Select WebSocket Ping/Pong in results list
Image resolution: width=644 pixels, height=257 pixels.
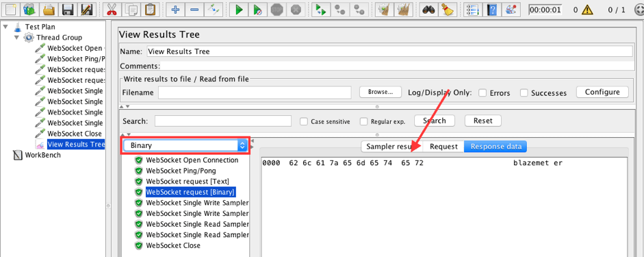[x=181, y=171]
